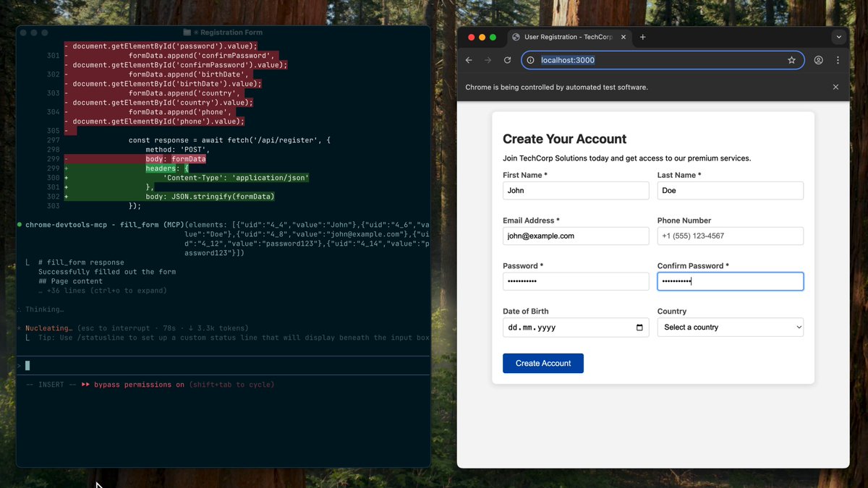Click "body: JSON.stringify(formData)" diff line

pos(210,197)
